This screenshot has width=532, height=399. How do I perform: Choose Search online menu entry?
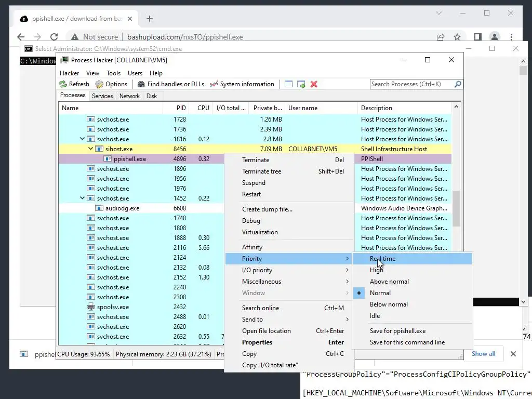coord(289,308)
